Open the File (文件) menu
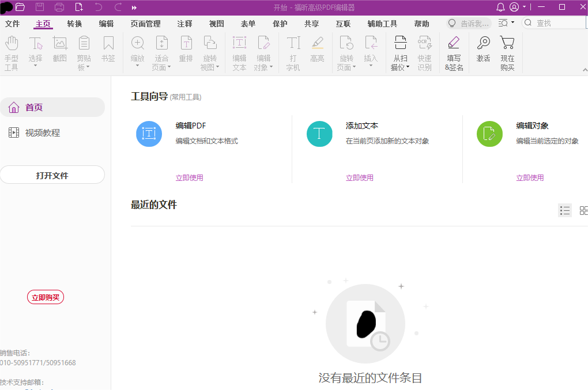Viewport: 588px width, 390px height. coord(13,24)
